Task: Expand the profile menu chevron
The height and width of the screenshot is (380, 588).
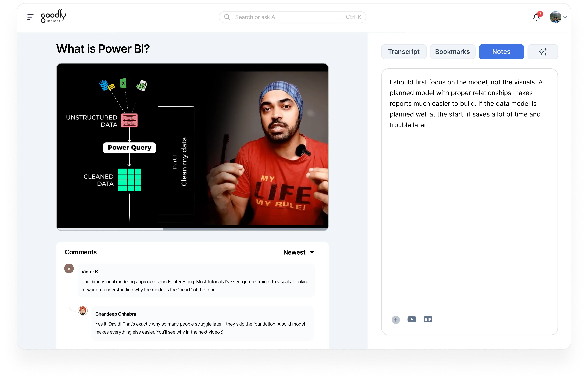Action: [565, 17]
